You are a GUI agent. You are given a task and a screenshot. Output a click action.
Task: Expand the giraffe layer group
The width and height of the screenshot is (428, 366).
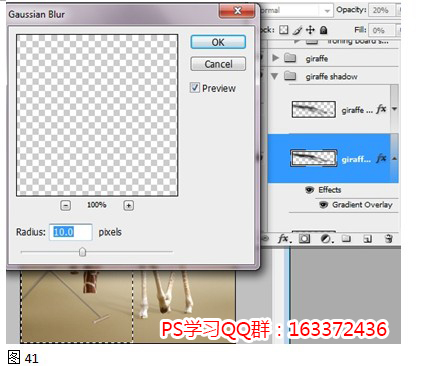[x=275, y=58]
